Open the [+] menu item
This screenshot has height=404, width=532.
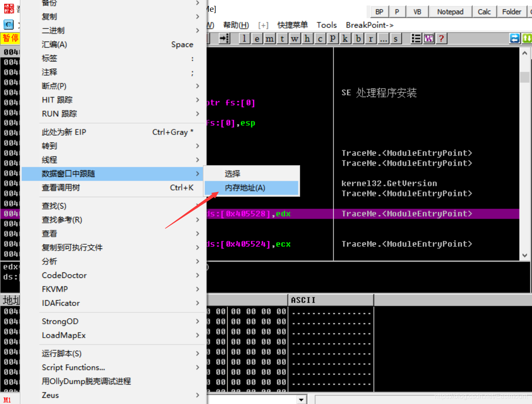click(263, 25)
